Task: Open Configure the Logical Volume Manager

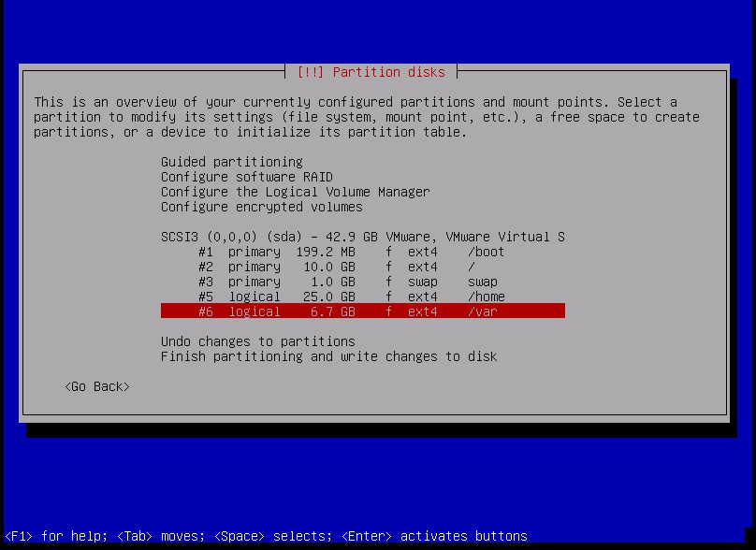Action: [295, 192]
